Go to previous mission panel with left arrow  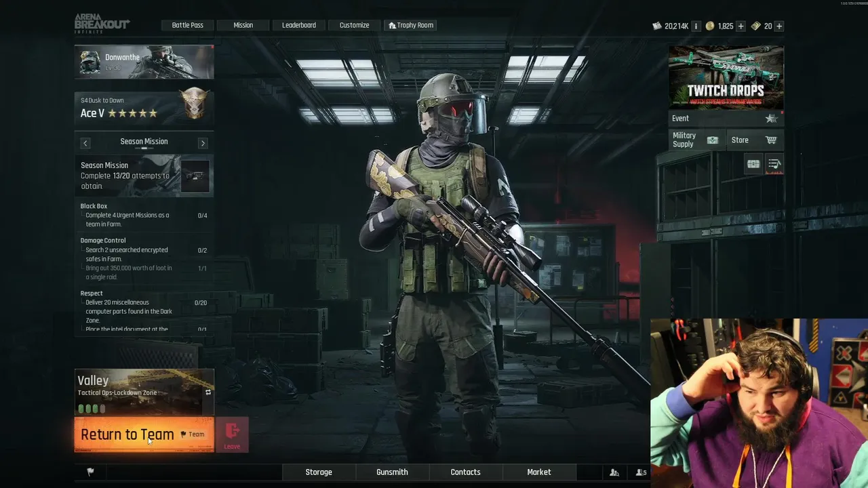tap(85, 143)
